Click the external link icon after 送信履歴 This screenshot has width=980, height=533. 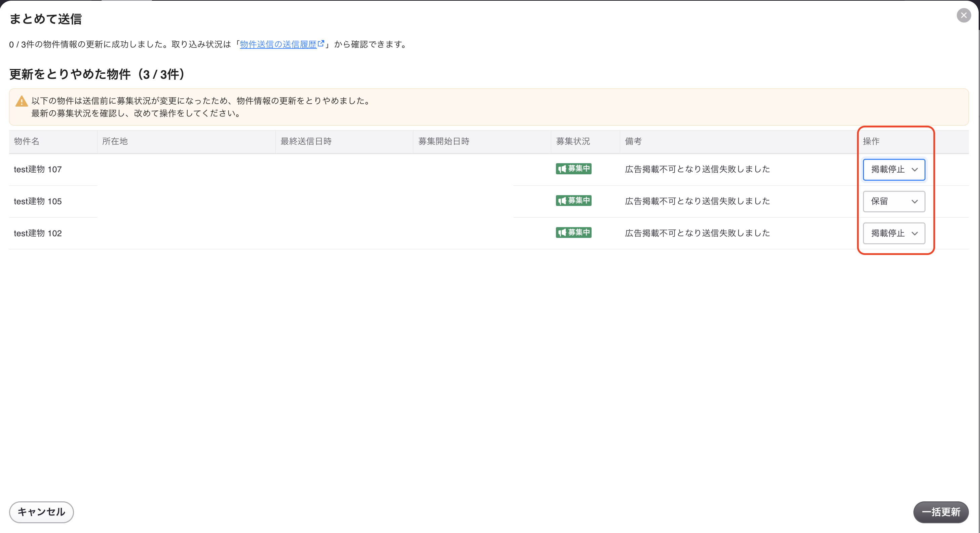pos(321,43)
